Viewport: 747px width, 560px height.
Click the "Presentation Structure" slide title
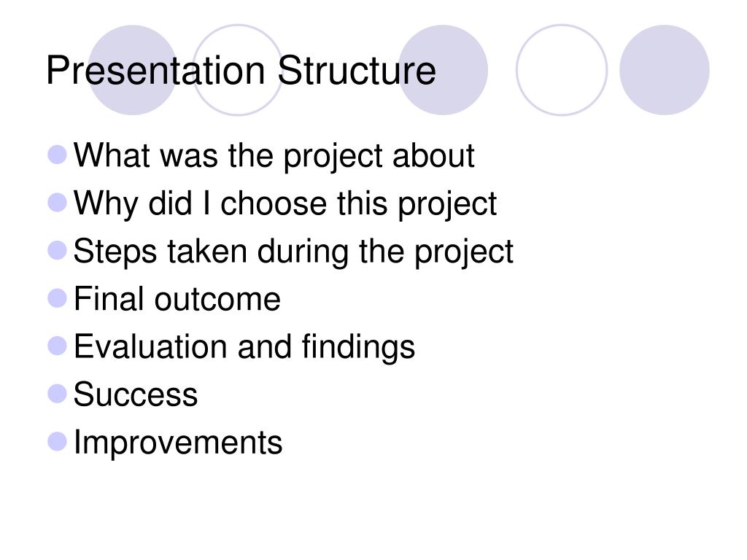[241, 71]
